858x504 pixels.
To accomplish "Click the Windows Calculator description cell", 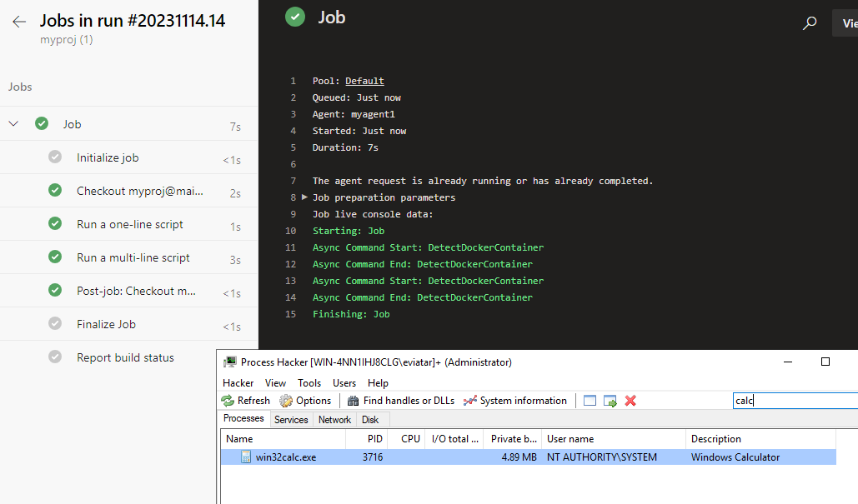I will pos(735,457).
